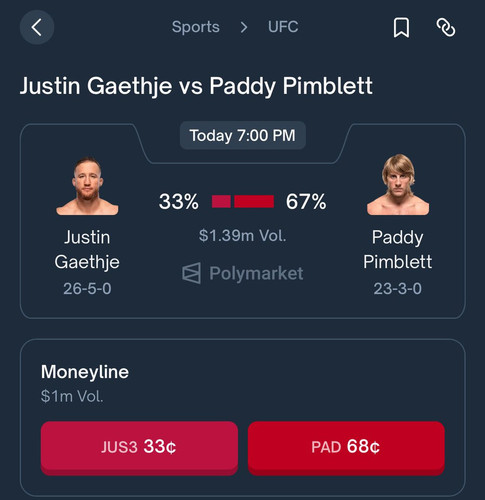Click the Polymarket logo icon

coord(191,273)
